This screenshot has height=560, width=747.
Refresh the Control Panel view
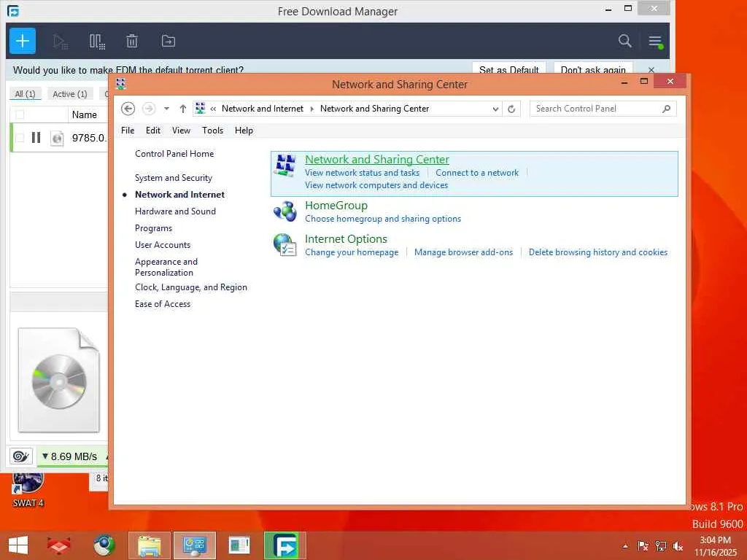point(511,109)
